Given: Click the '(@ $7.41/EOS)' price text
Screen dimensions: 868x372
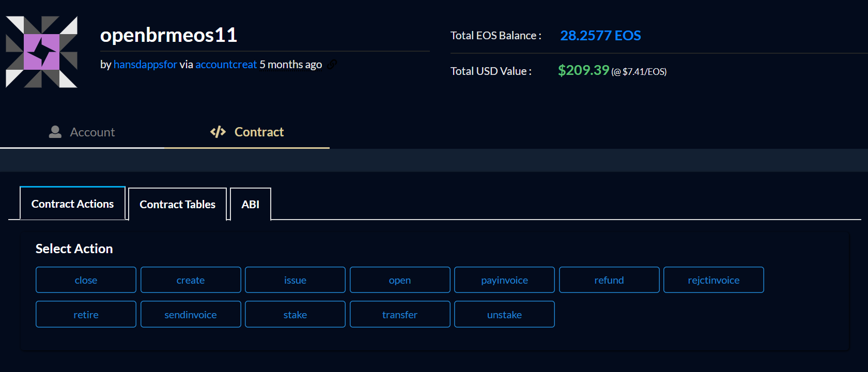Looking at the screenshot, I should 639,72.
